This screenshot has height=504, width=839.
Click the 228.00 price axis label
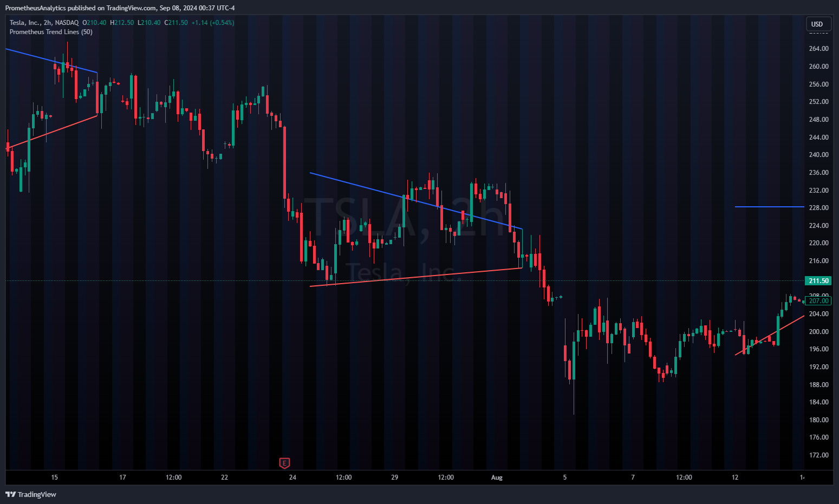[818, 208]
